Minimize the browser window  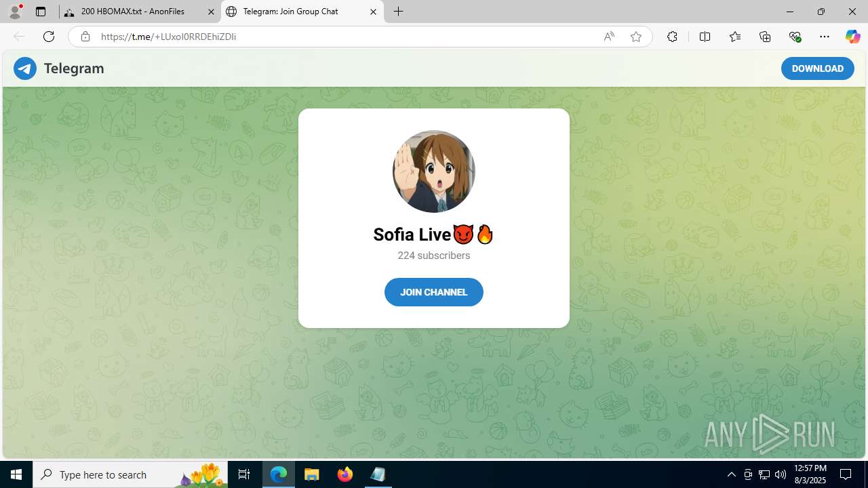789,12
